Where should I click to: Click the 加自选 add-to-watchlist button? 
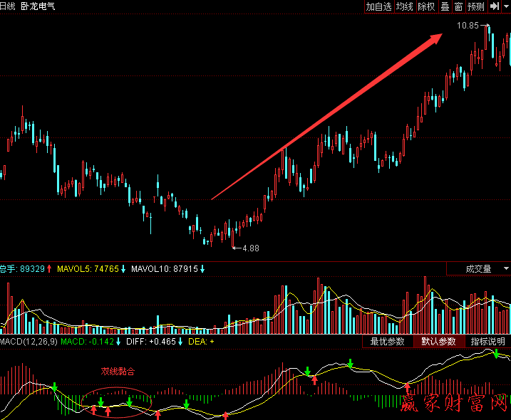coord(378,6)
